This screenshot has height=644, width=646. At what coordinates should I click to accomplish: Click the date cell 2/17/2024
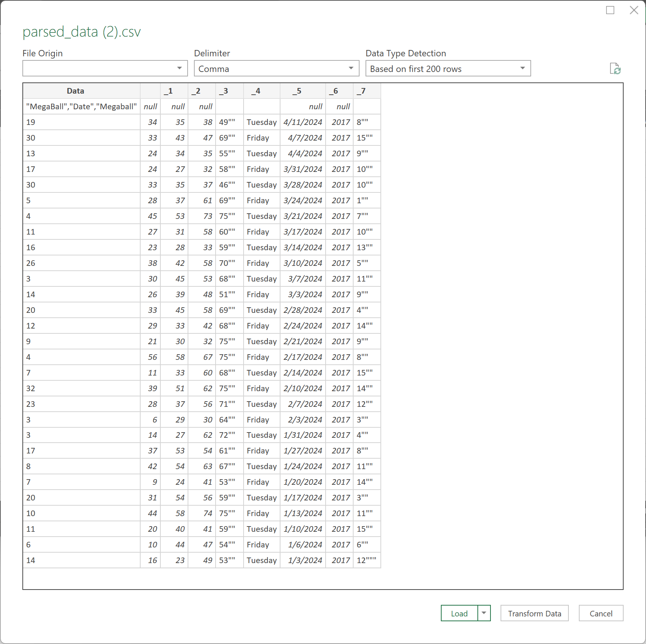pyautogui.click(x=303, y=357)
